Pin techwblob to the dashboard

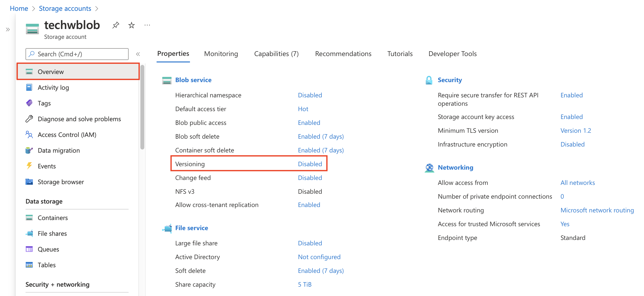(x=116, y=25)
